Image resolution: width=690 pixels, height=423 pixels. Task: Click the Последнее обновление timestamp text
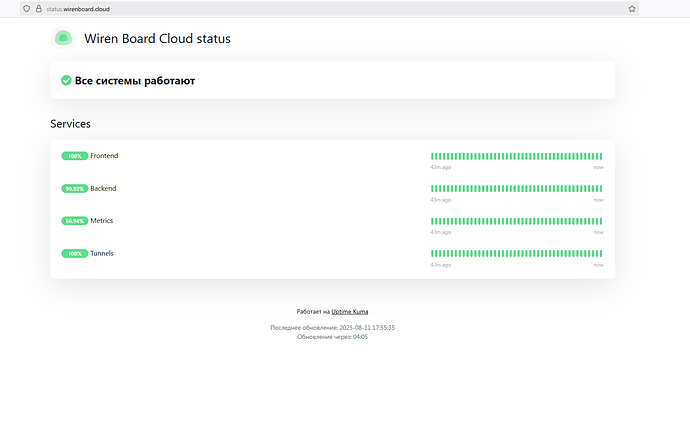[x=332, y=328]
